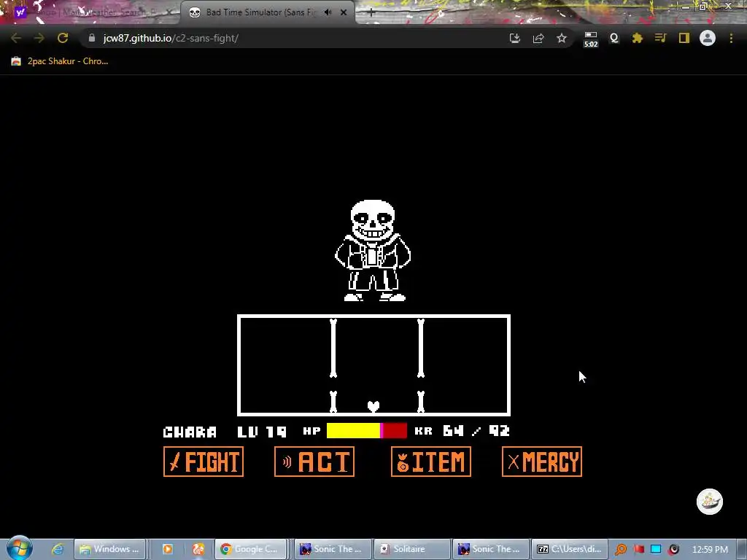Click the address bar URL
This screenshot has width=747, height=560.
tap(171, 38)
